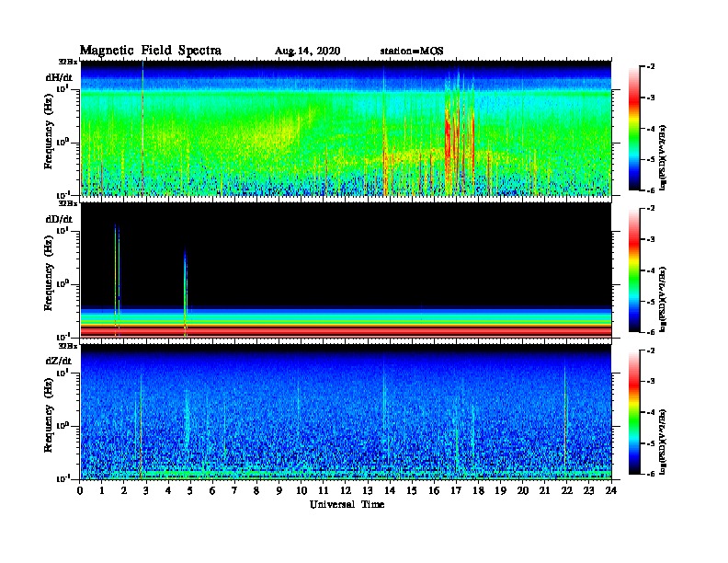This screenshot has width=728, height=563.
Task: Click the "20" hour tick on the time axis
Action: coord(522,491)
